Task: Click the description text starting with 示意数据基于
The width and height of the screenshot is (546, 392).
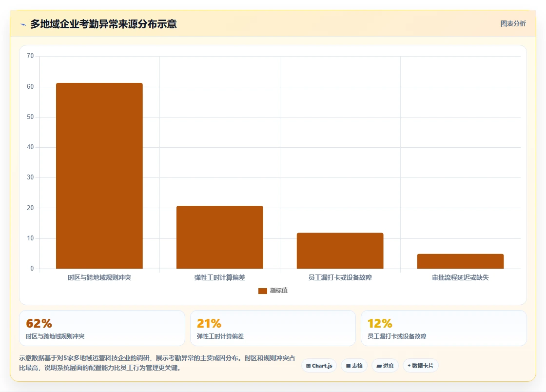Action: [157, 363]
